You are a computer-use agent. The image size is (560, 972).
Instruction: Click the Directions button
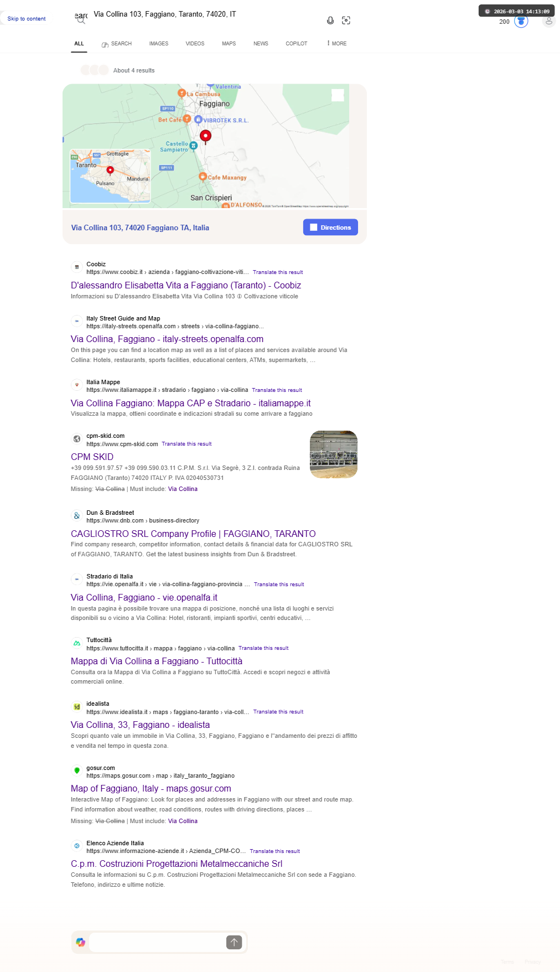pos(330,228)
